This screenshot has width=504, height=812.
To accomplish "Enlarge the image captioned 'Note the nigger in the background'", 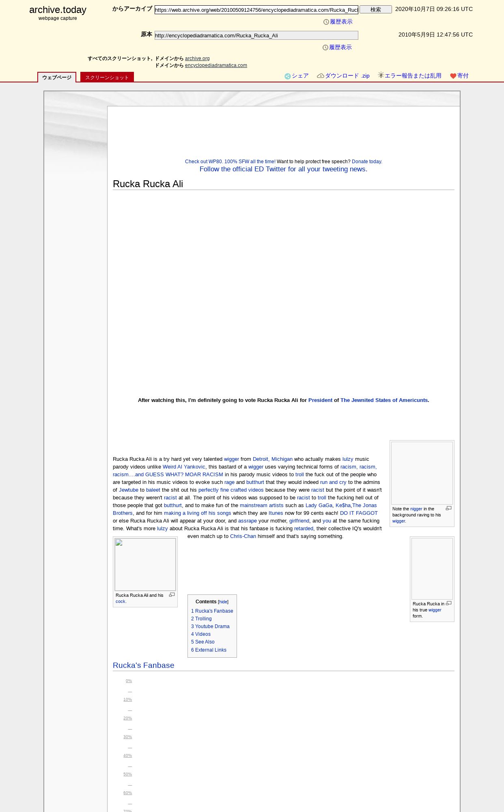I will (448, 508).
